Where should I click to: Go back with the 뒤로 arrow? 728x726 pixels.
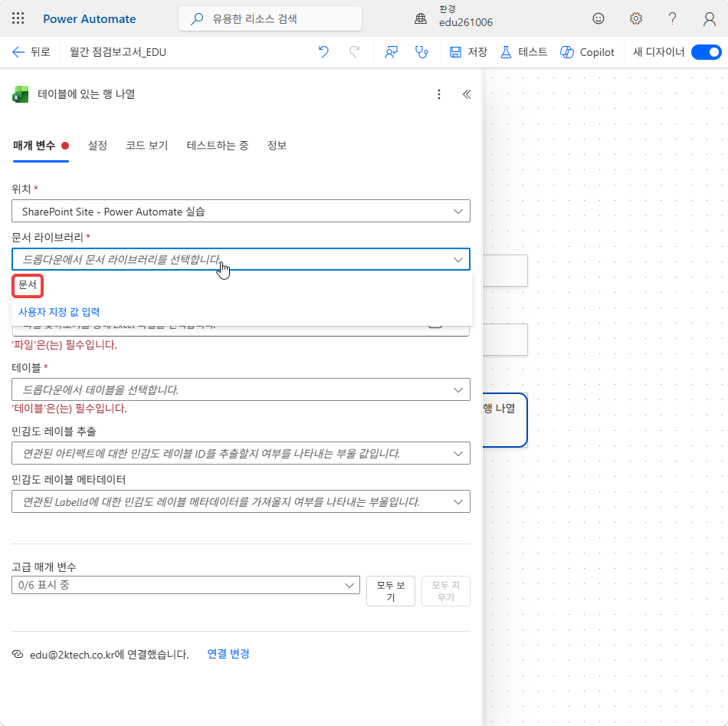(x=31, y=52)
